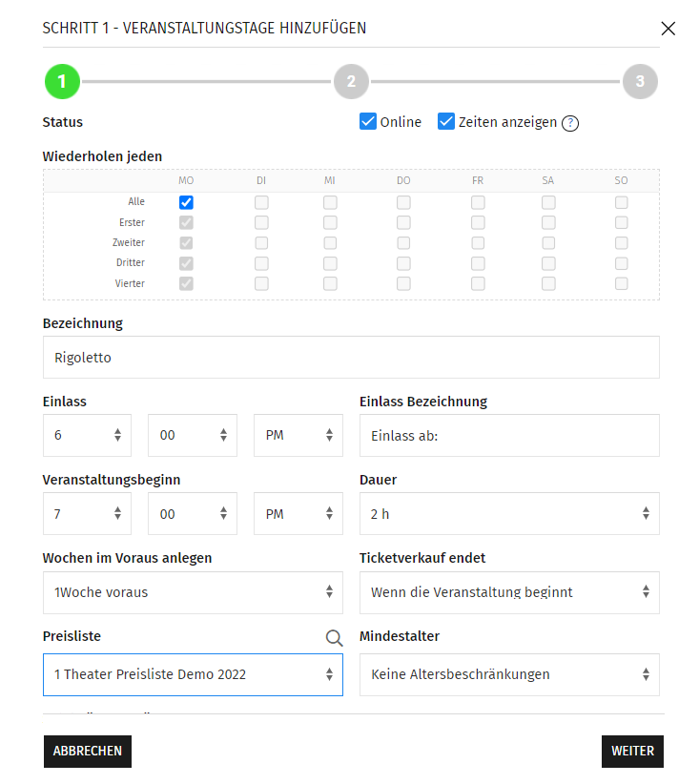
Task: Disable the Zeiten anzeigen checkbox
Action: [x=446, y=121]
